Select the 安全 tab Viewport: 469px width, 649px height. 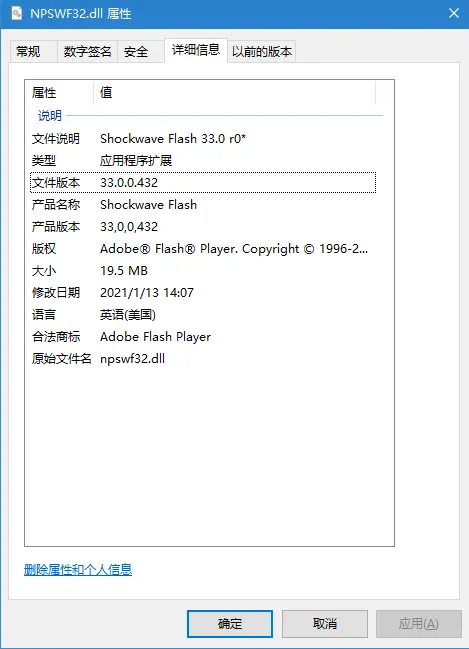[140, 51]
